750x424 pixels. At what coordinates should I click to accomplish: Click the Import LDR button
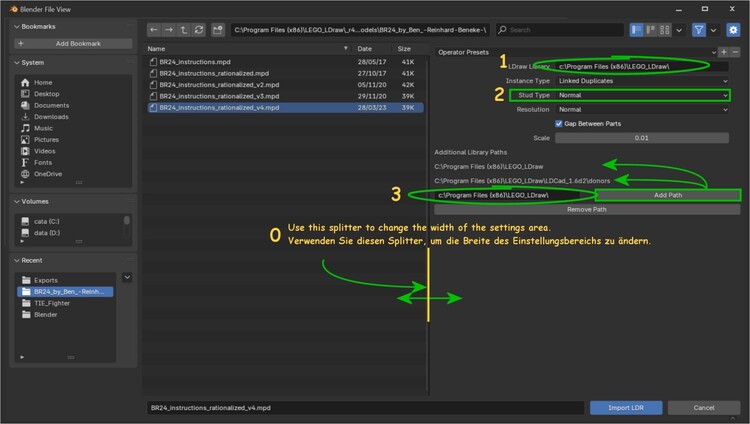click(x=626, y=408)
